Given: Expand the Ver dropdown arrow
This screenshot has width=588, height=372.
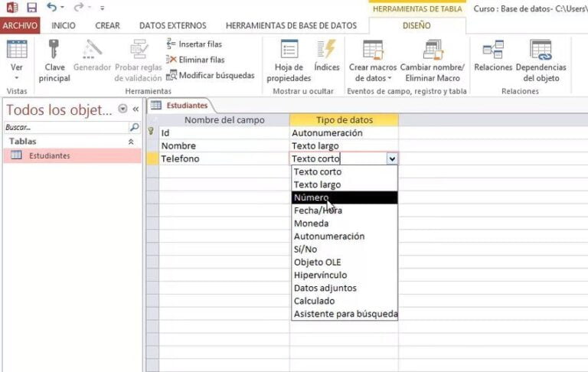Looking at the screenshot, I should click(17, 78).
